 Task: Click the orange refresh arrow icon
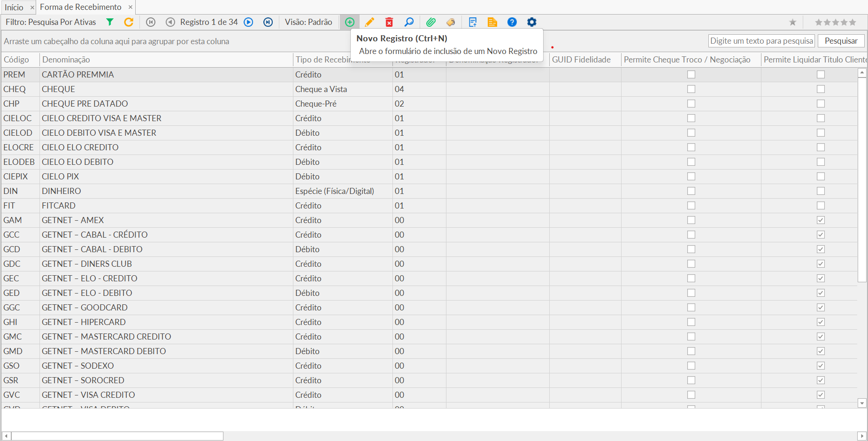coord(129,22)
